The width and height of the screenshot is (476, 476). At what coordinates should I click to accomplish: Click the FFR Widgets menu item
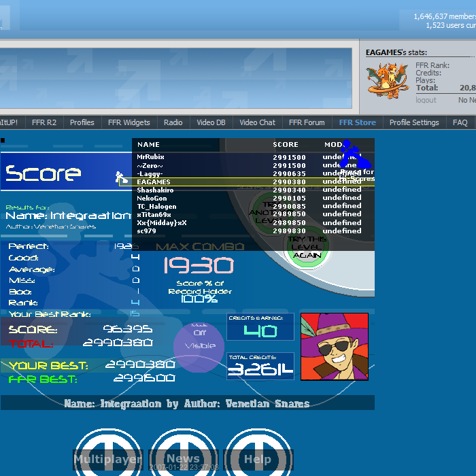(x=129, y=122)
